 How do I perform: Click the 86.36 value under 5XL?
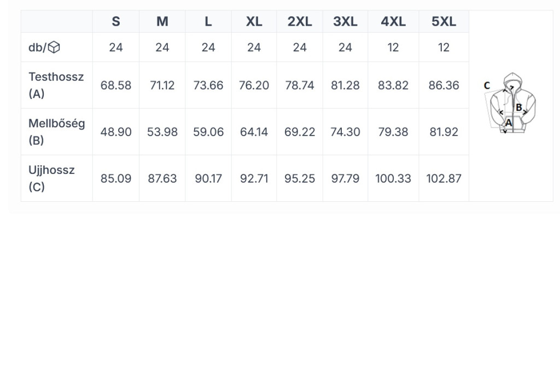(444, 85)
